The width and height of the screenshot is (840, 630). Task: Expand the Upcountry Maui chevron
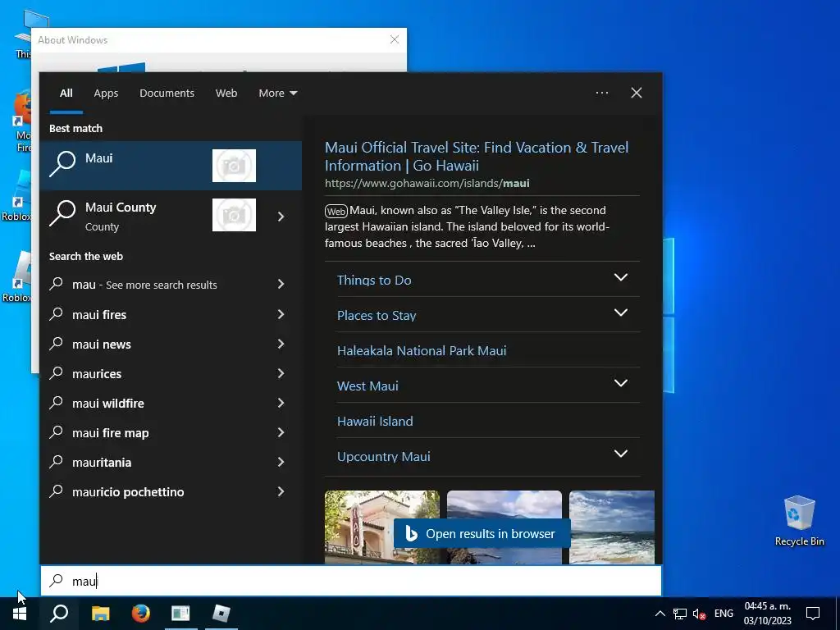point(620,454)
